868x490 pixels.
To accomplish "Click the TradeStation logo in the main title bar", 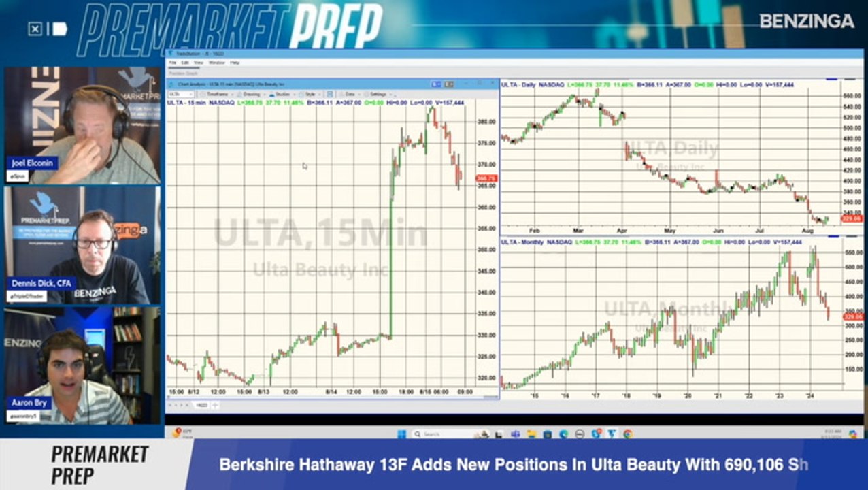I will [x=170, y=53].
